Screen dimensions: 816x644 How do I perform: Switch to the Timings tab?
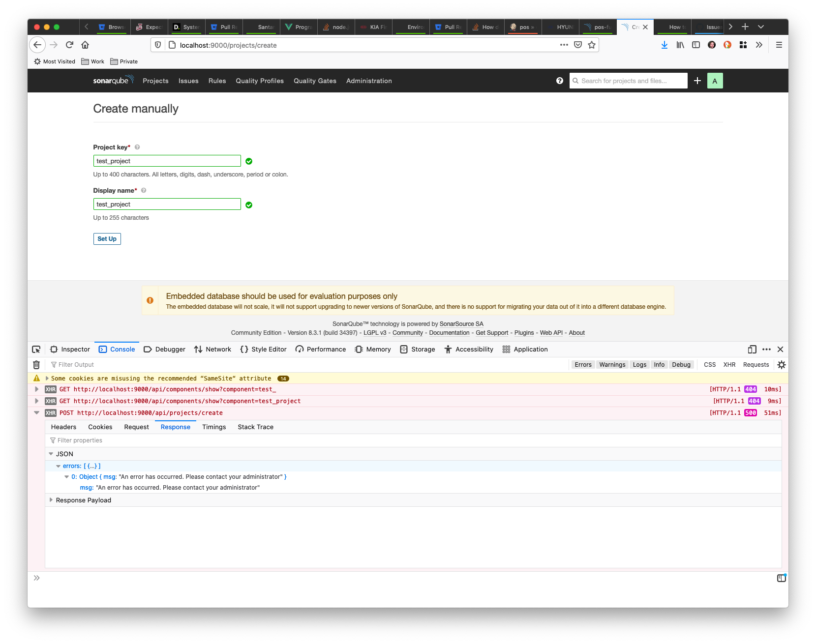pyautogui.click(x=214, y=427)
